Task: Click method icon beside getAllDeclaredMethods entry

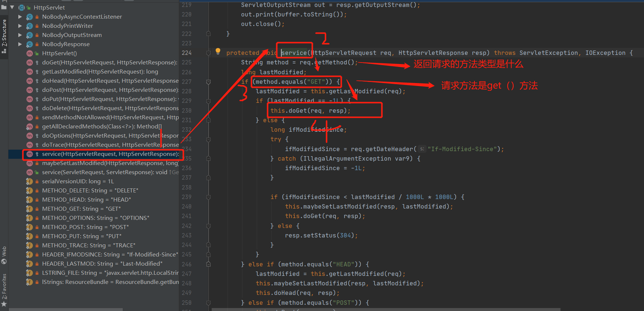Action: [x=30, y=127]
